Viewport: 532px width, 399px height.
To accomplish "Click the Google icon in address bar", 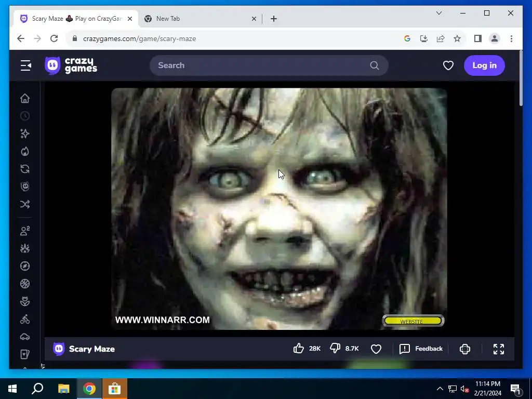I will tap(407, 38).
